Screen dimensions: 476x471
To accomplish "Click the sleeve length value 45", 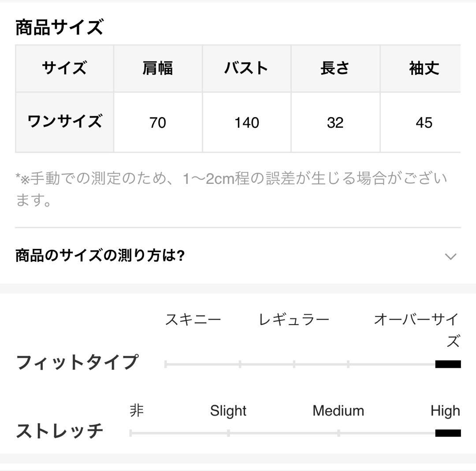I will (x=424, y=122).
